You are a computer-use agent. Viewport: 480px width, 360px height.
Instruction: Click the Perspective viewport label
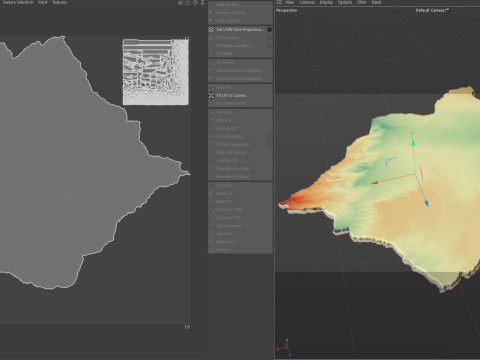point(286,10)
